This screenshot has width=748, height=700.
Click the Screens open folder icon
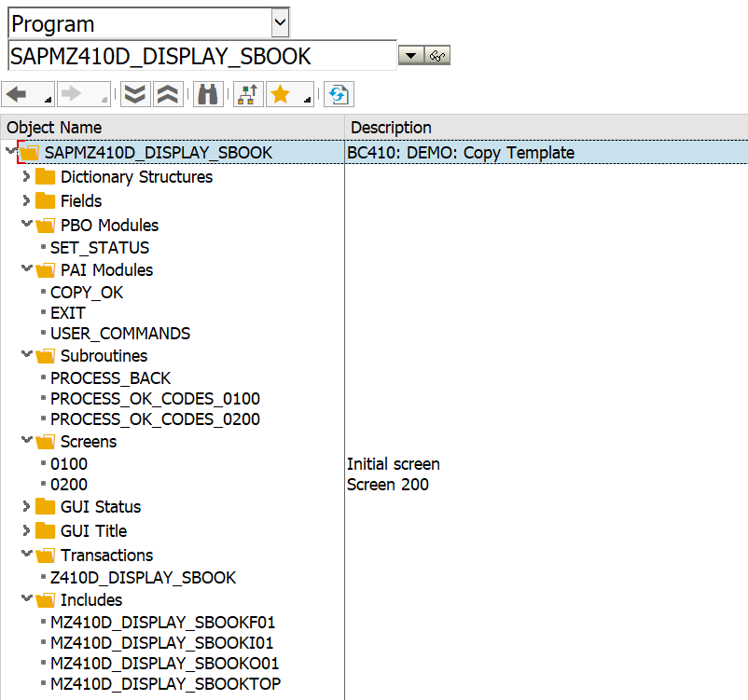point(46,442)
